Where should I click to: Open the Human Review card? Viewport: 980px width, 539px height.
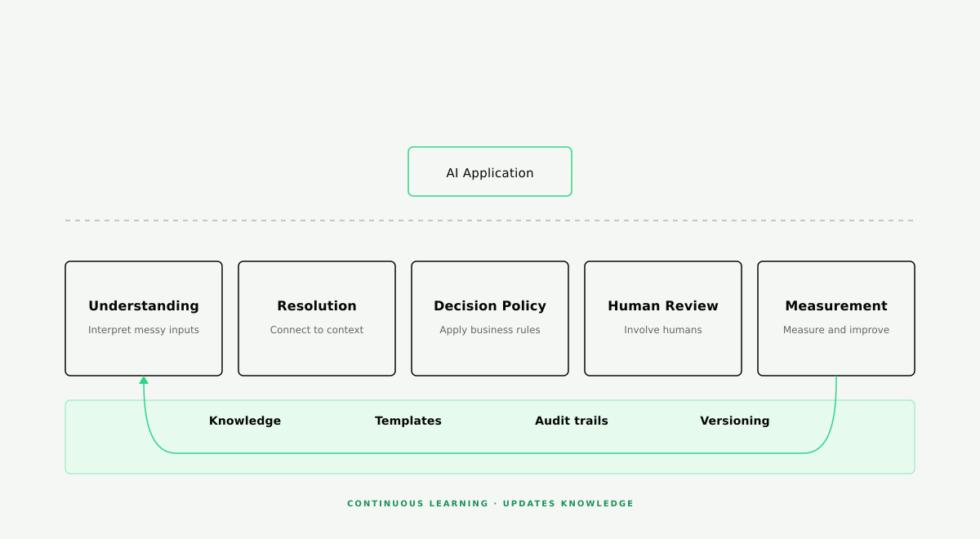click(x=663, y=318)
